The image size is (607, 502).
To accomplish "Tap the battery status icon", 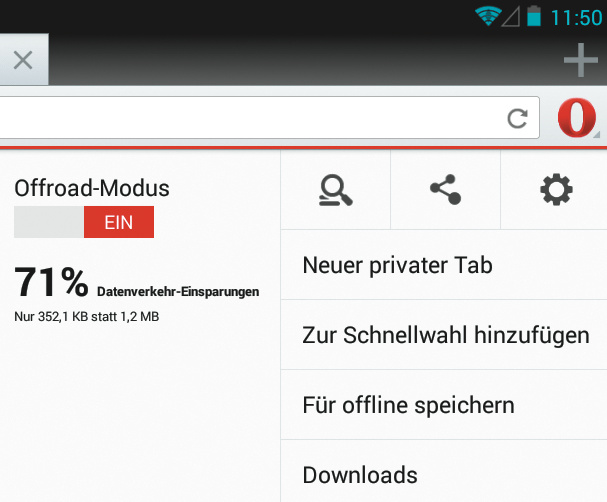I will click(534, 16).
